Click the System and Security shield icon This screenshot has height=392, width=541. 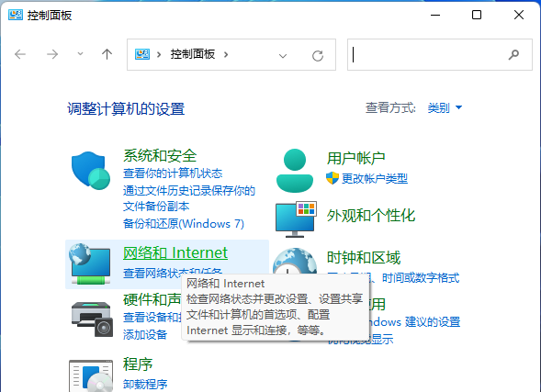[x=91, y=171]
